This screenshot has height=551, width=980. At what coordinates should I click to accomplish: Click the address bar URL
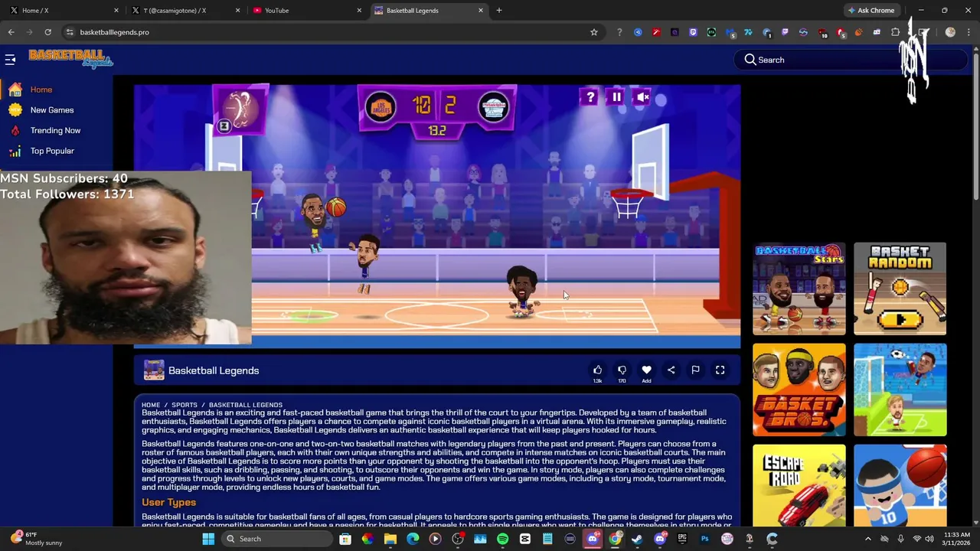pos(114,32)
